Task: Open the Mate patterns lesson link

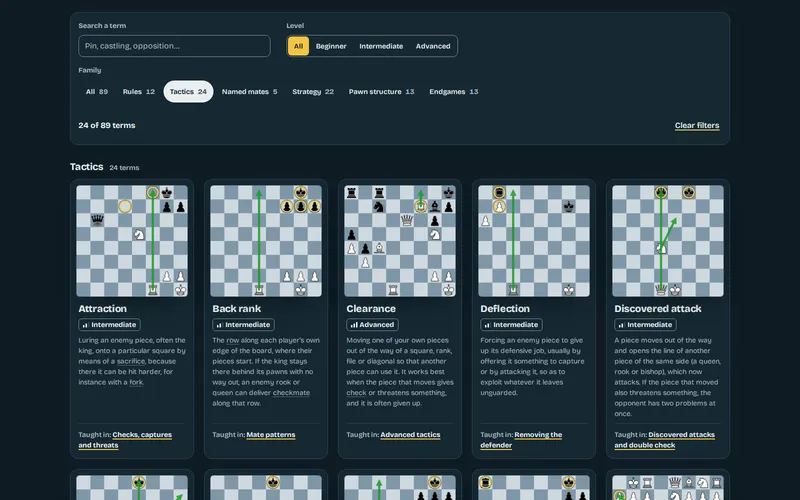Action: point(271,435)
